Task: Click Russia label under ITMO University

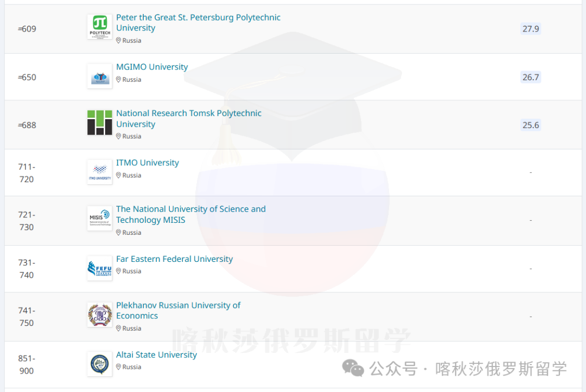Action: click(x=132, y=176)
